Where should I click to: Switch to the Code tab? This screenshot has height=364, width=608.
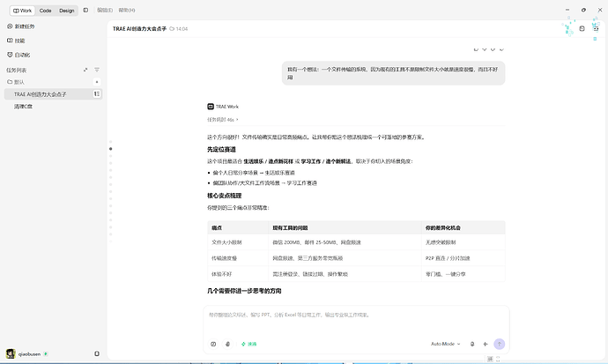point(45,11)
